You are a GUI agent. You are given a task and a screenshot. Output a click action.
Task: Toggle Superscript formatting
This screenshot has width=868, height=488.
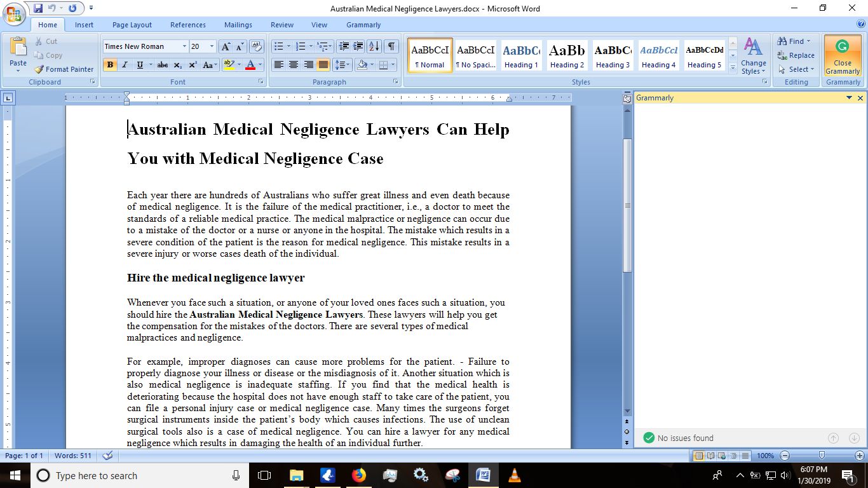click(193, 65)
